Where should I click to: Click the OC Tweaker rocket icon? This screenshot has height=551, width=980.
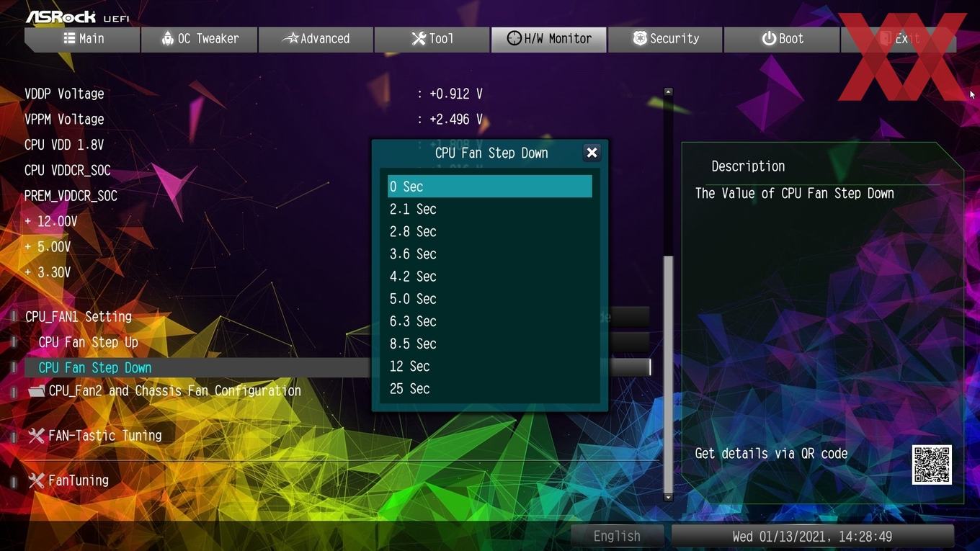coord(167,38)
